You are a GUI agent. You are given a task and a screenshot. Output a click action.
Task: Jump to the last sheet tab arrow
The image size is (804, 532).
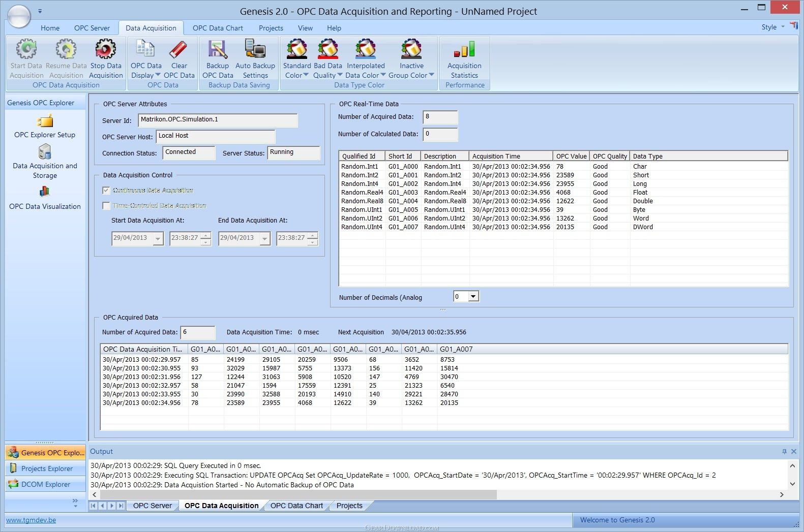[121, 506]
